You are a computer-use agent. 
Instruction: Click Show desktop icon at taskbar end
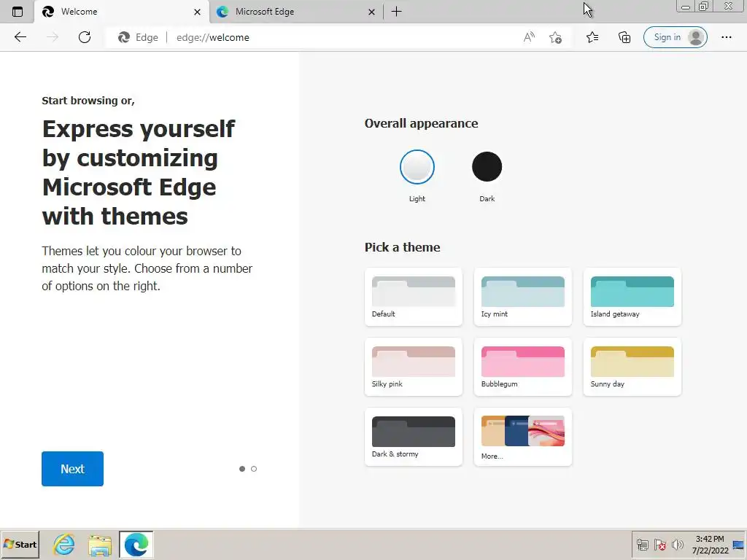(x=738, y=545)
